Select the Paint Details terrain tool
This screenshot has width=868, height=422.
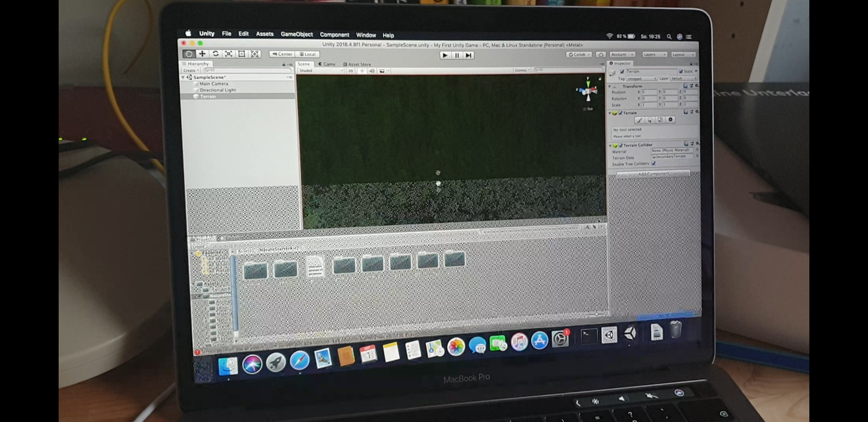click(x=660, y=120)
